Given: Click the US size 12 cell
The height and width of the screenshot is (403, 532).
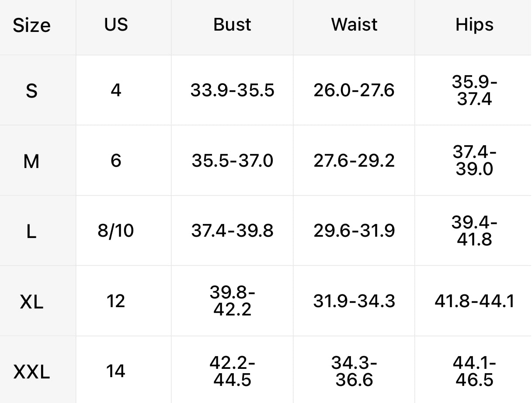Looking at the screenshot, I should 116,301.
